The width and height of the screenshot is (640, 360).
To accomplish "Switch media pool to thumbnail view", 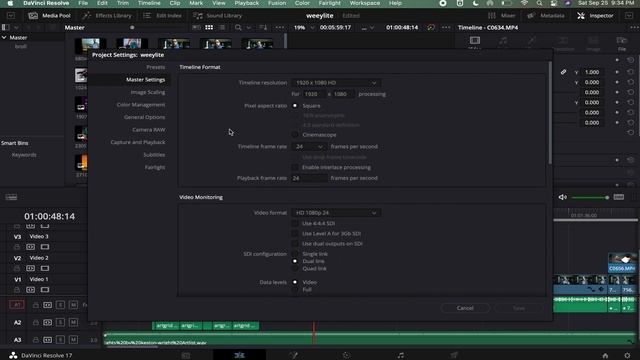I will click(209, 27).
